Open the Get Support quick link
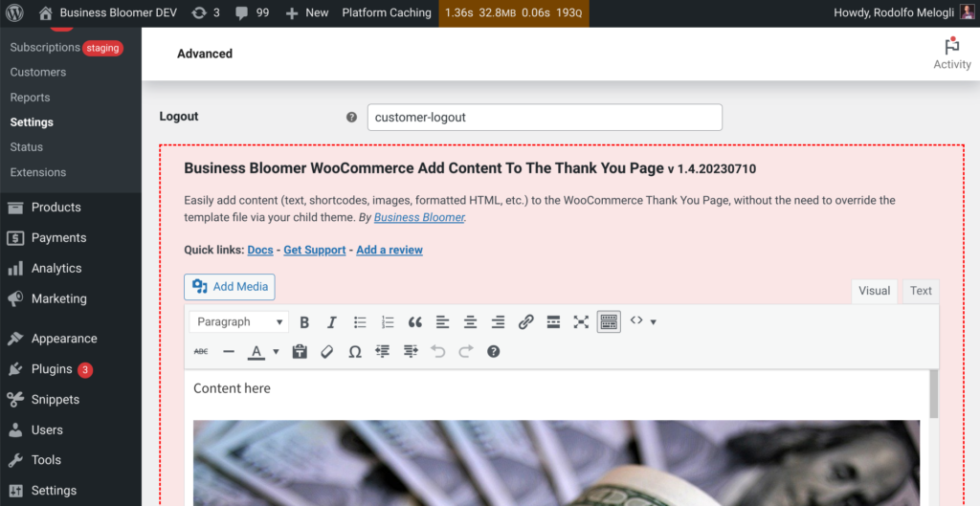 click(x=314, y=250)
